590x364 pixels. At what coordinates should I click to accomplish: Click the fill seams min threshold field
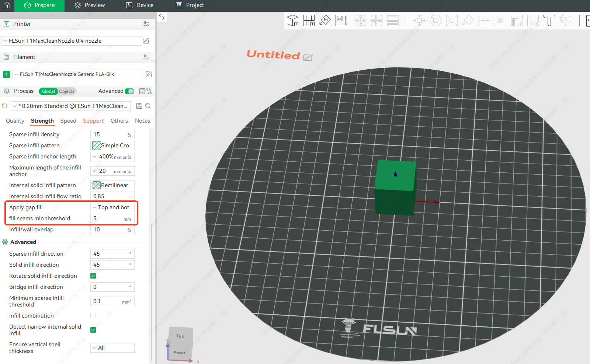[x=112, y=218]
